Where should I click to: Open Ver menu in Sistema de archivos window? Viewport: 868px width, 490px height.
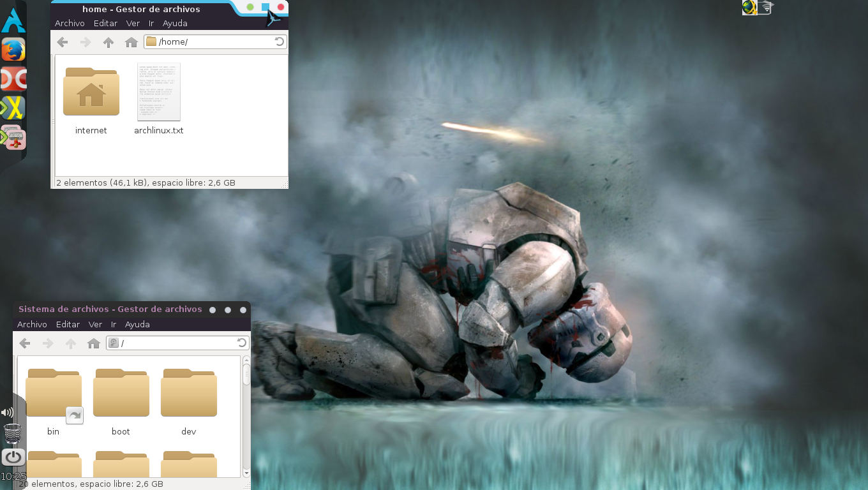95,324
